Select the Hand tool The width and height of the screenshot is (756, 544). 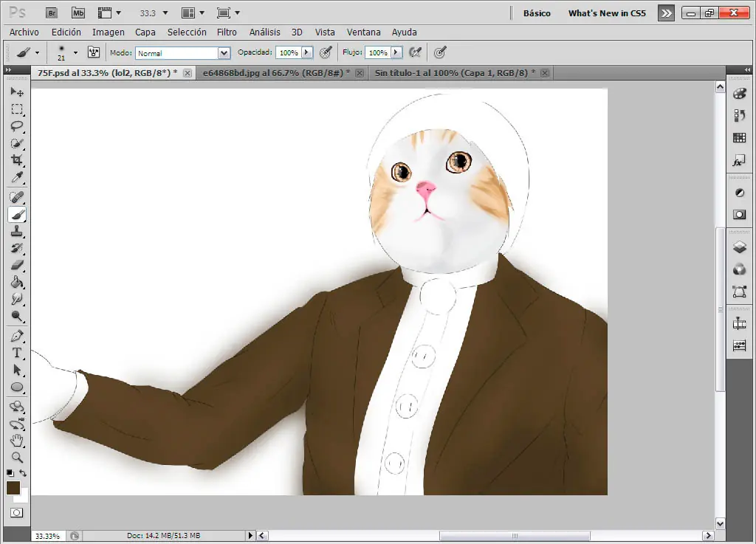pos(17,441)
